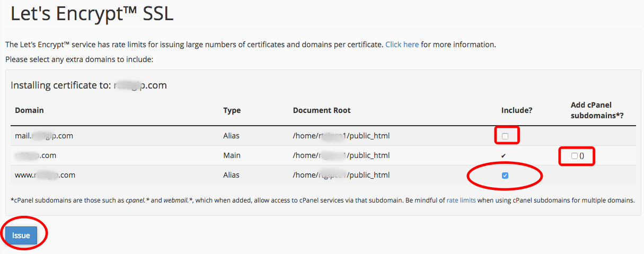The width and height of the screenshot is (644, 254).
Task: Enable Include checkbox for the mail subdomain
Action: pyautogui.click(x=505, y=136)
